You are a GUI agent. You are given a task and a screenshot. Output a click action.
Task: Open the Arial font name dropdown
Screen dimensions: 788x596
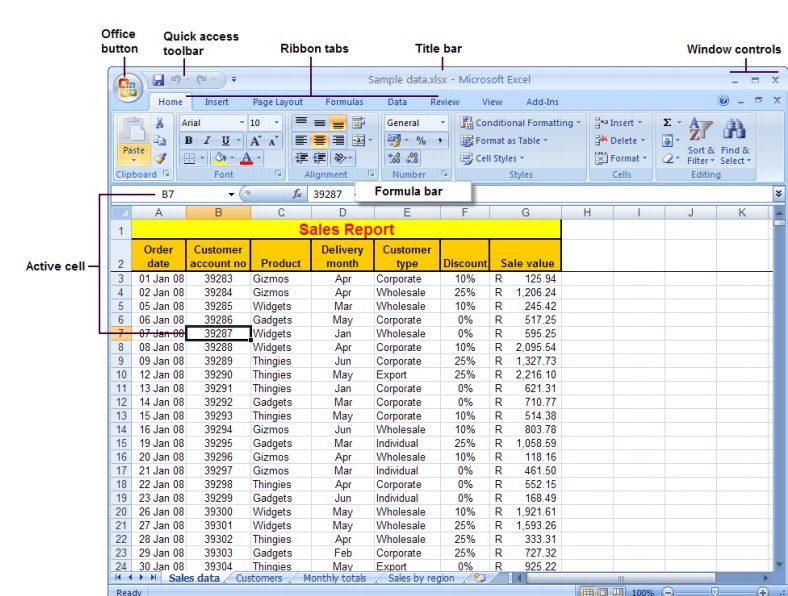click(242, 123)
